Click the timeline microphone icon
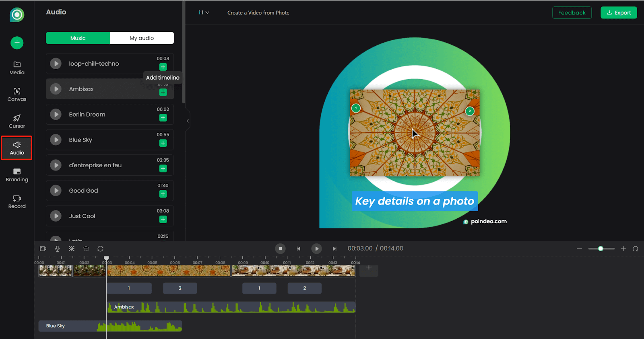The image size is (644, 339). [x=58, y=249]
